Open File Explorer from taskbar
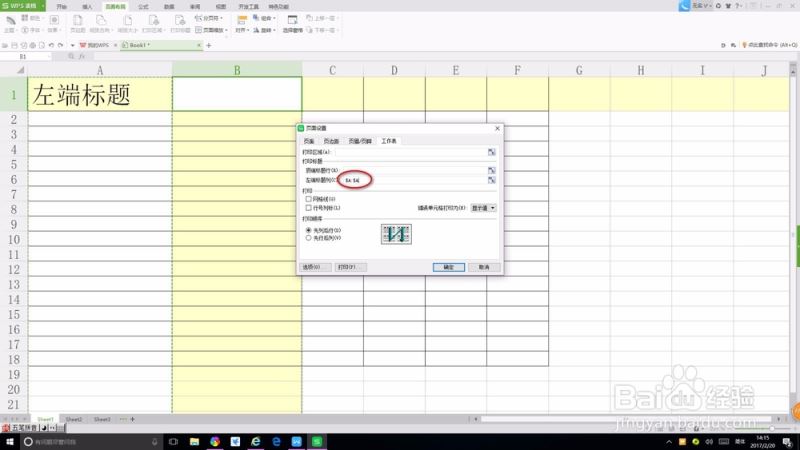Image resolution: width=800 pixels, height=450 pixels. pos(194,441)
